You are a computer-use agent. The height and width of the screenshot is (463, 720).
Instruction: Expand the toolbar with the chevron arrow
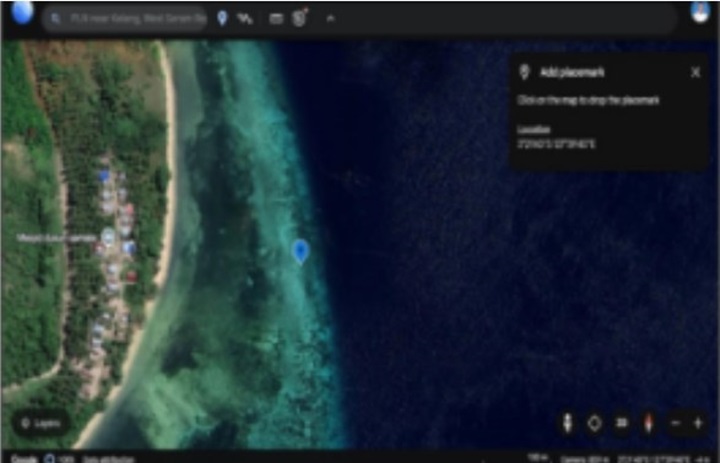[x=330, y=19]
